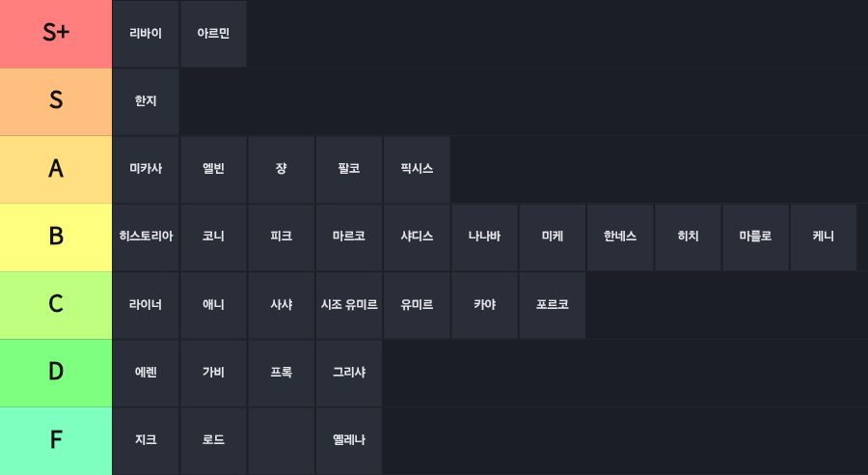Click the 지크 tile in F tier
Screen dimensions: 868x475
(146, 441)
